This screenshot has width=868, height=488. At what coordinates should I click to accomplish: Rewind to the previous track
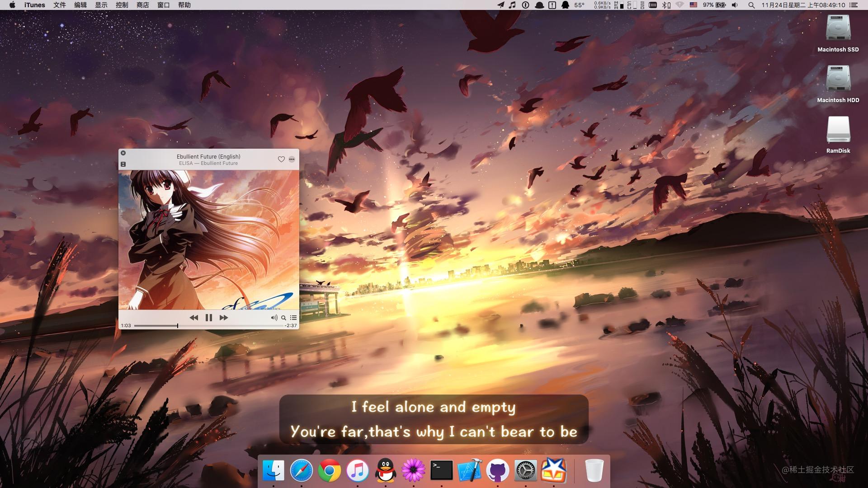pos(193,317)
